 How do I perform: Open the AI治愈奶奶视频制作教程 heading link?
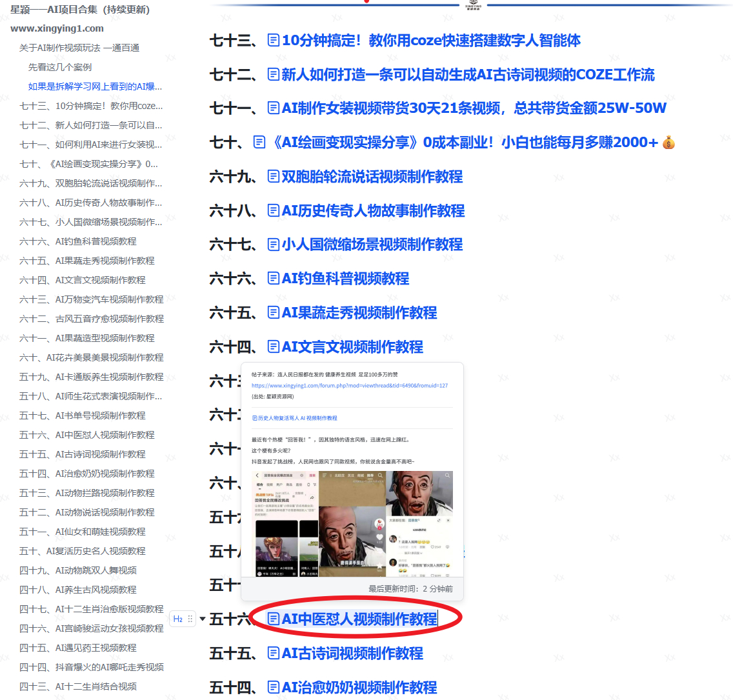pos(359,688)
